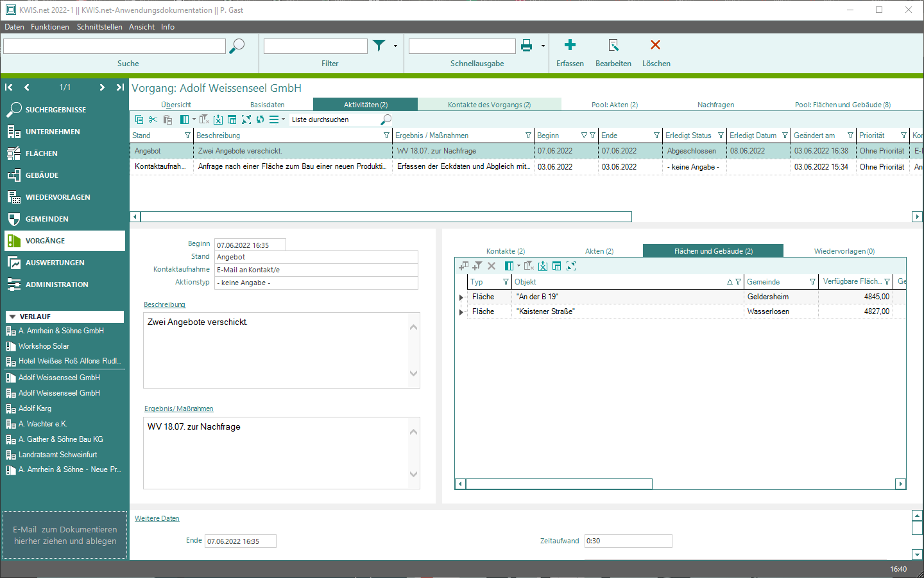Click refresh icon in Aktivitäten toolbar
924x578 pixels.
click(x=260, y=119)
